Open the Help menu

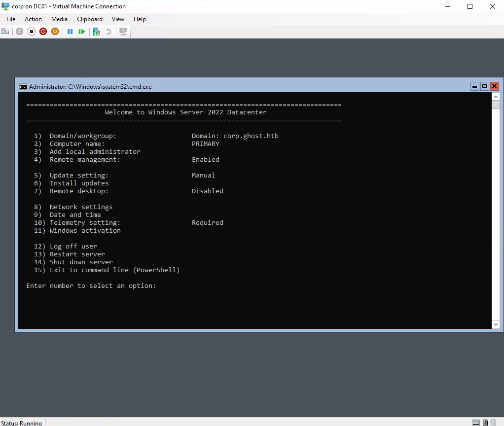click(140, 19)
